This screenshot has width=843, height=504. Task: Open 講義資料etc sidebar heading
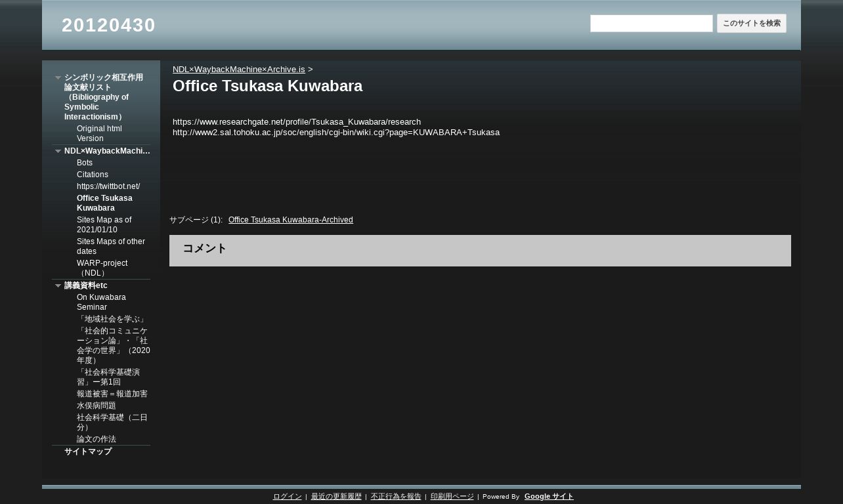click(x=86, y=285)
